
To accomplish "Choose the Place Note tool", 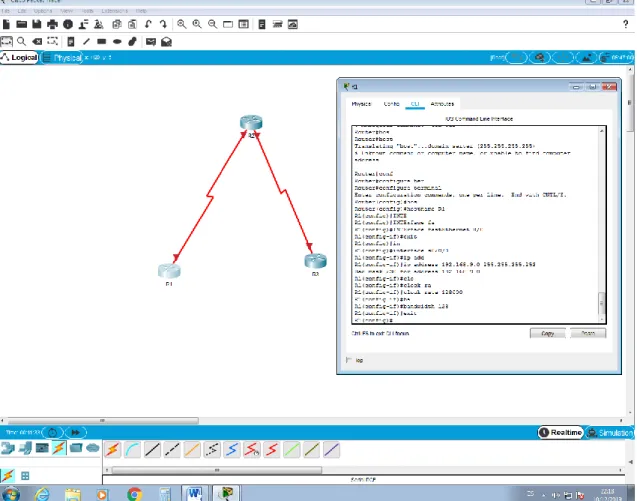I will click(70, 41).
